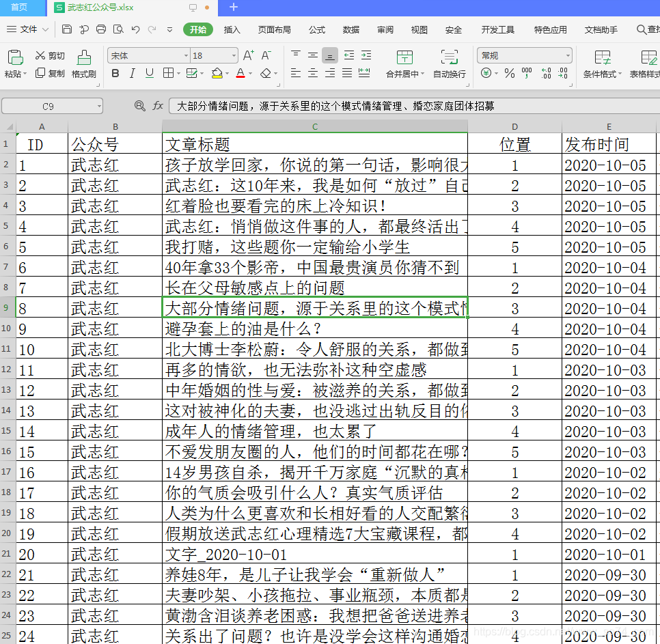Go to 首页 home tab
Viewport: 660px width, 644px height.
[18, 7]
